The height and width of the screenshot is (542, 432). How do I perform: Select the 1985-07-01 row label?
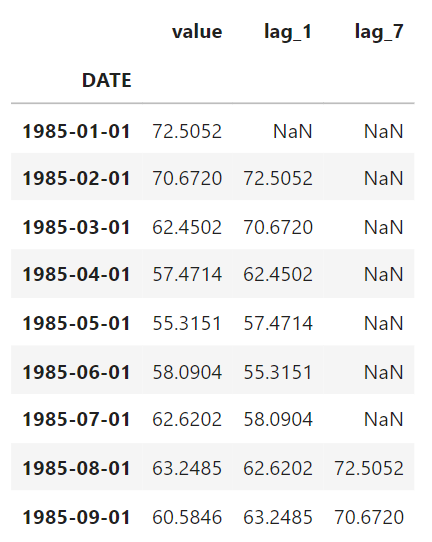(x=76, y=420)
